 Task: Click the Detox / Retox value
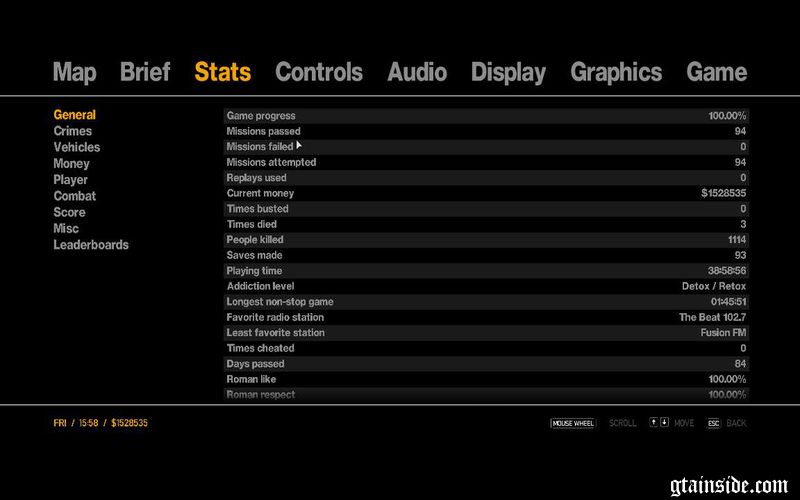(x=714, y=286)
